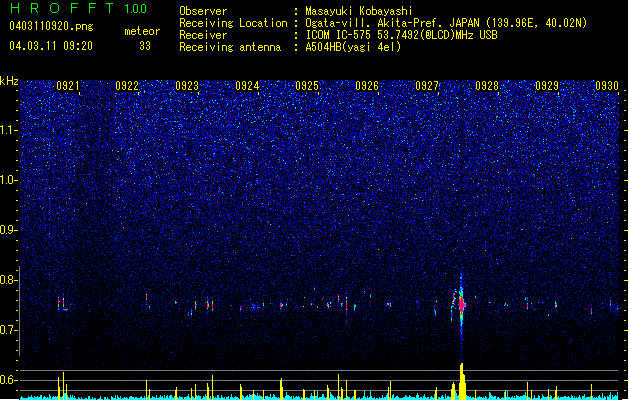Click the Observer label
Screen dimensions: 629x400
[203, 11]
